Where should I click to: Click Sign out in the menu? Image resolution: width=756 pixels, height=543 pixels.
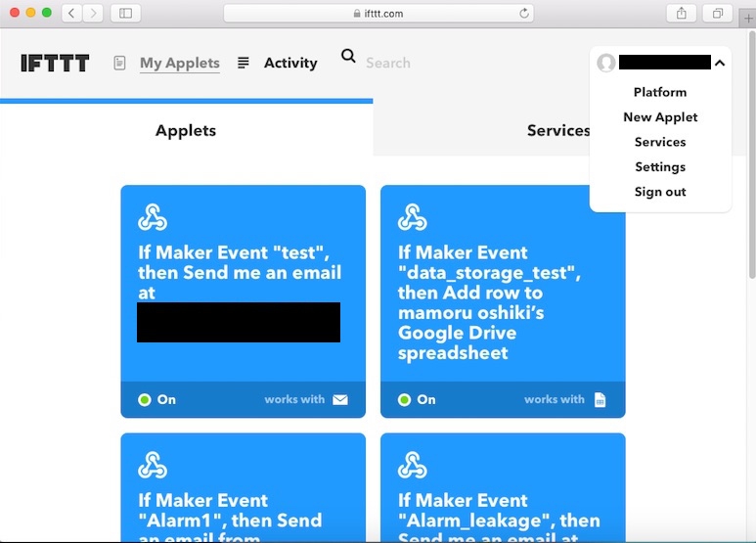(x=660, y=192)
